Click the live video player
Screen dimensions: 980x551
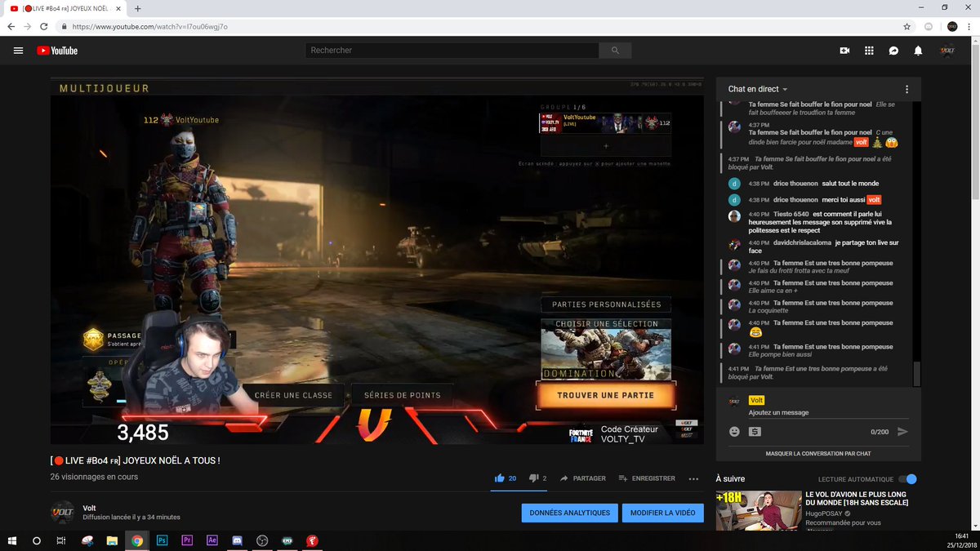point(376,261)
